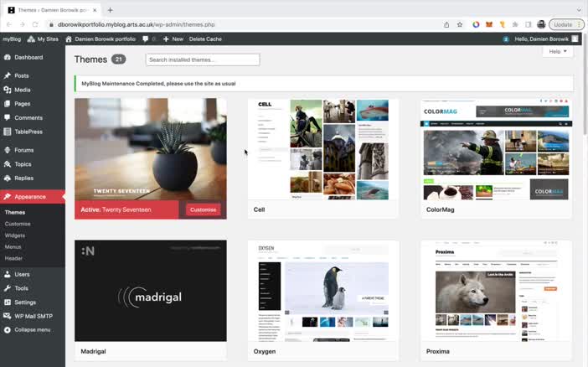Open the Header submenu item
Screen dimensions: 588x367
click(x=13, y=258)
